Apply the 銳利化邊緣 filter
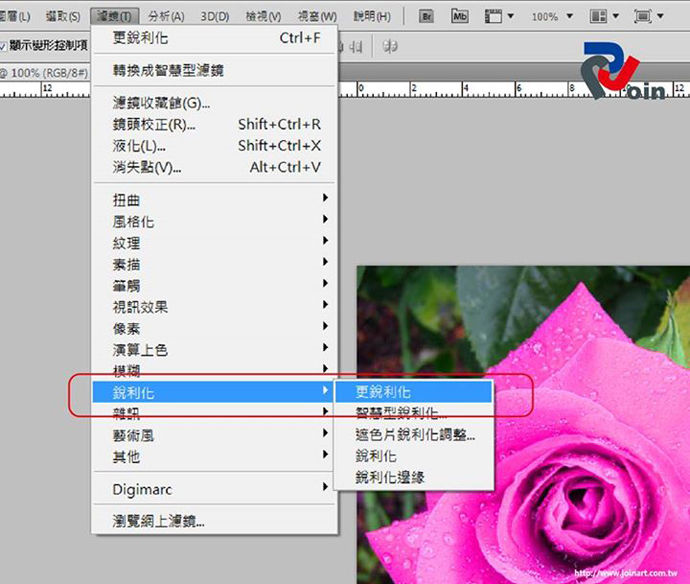This screenshot has height=584, width=690. [413, 477]
